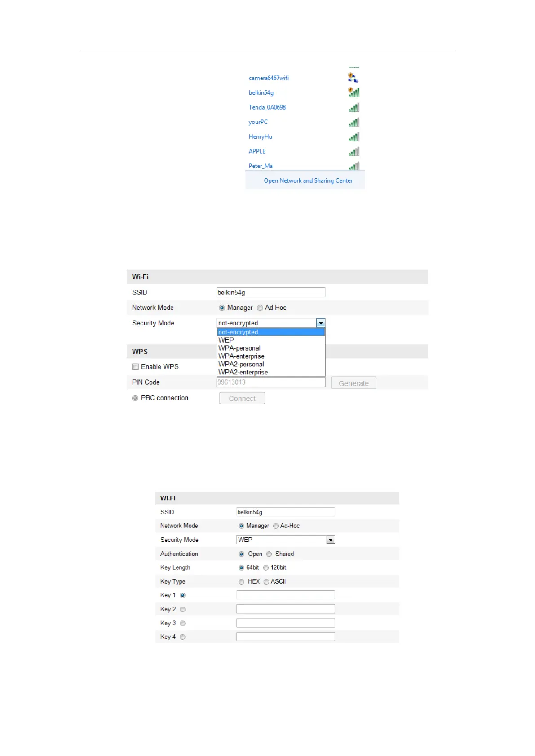The height and width of the screenshot is (756, 535).
Task: Click the Key 2 text field
Action: coord(286,609)
